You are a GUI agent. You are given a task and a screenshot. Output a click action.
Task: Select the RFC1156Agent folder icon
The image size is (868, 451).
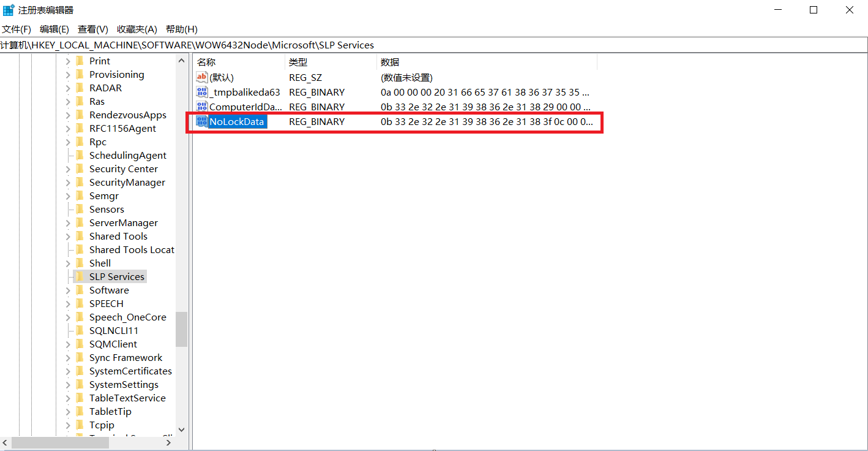[x=80, y=129]
